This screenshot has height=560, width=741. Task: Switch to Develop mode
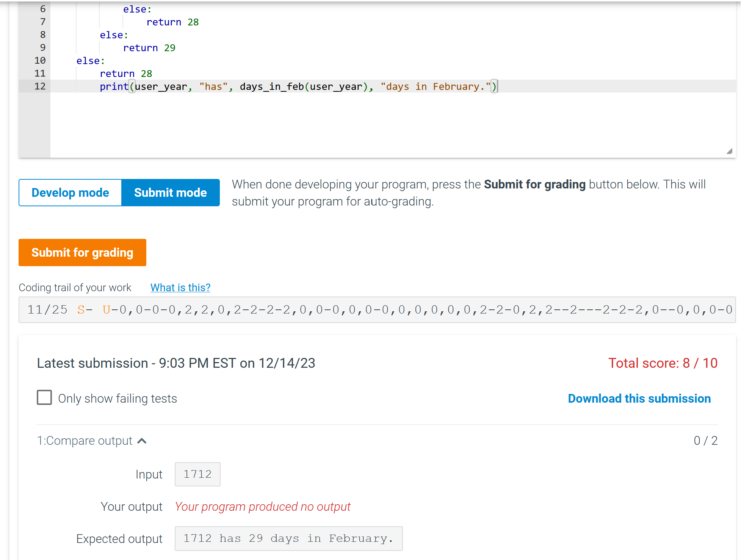point(70,193)
